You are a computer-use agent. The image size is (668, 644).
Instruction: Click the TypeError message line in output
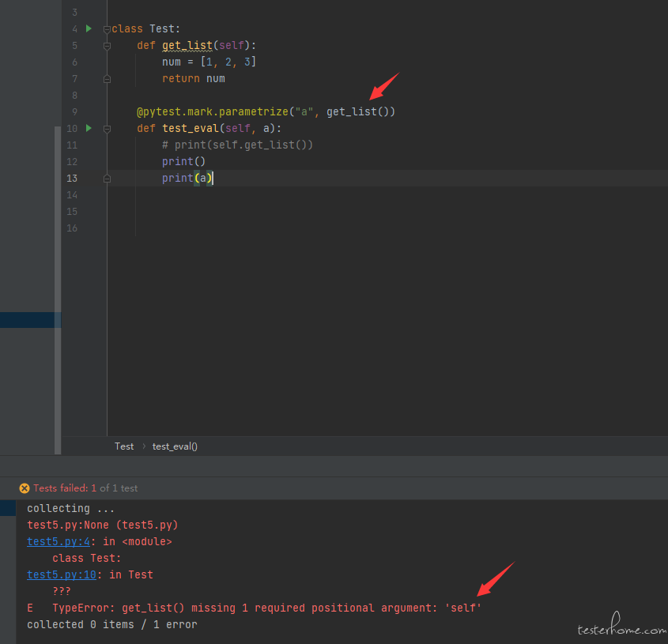tap(255, 608)
